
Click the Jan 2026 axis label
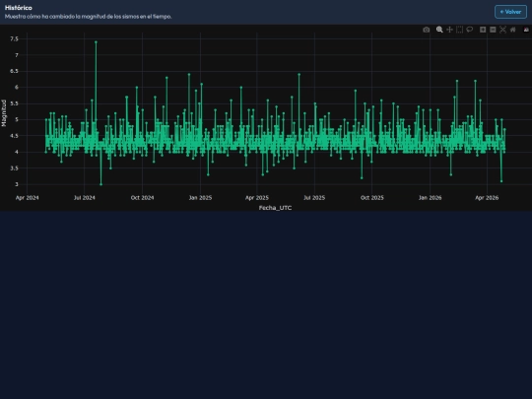coord(430,197)
